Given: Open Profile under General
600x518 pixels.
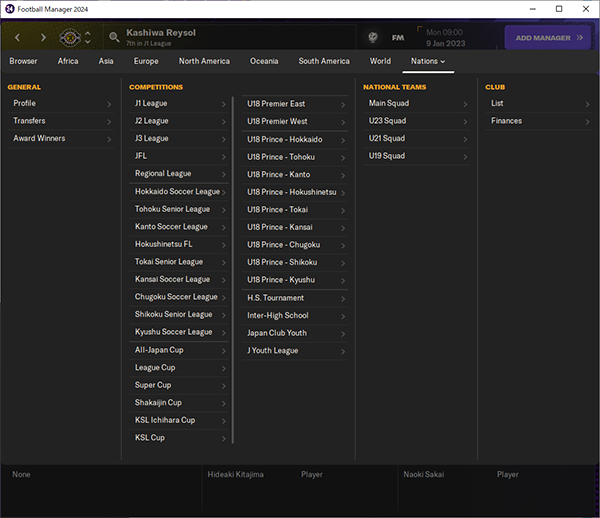Looking at the screenshot, I should tap(61, 103).
